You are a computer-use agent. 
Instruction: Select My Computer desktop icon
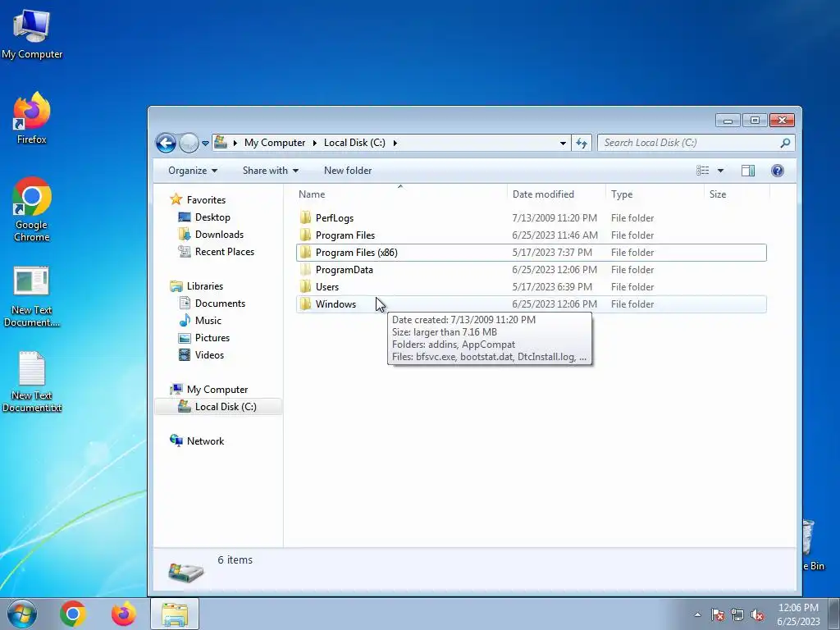(32, 34)
